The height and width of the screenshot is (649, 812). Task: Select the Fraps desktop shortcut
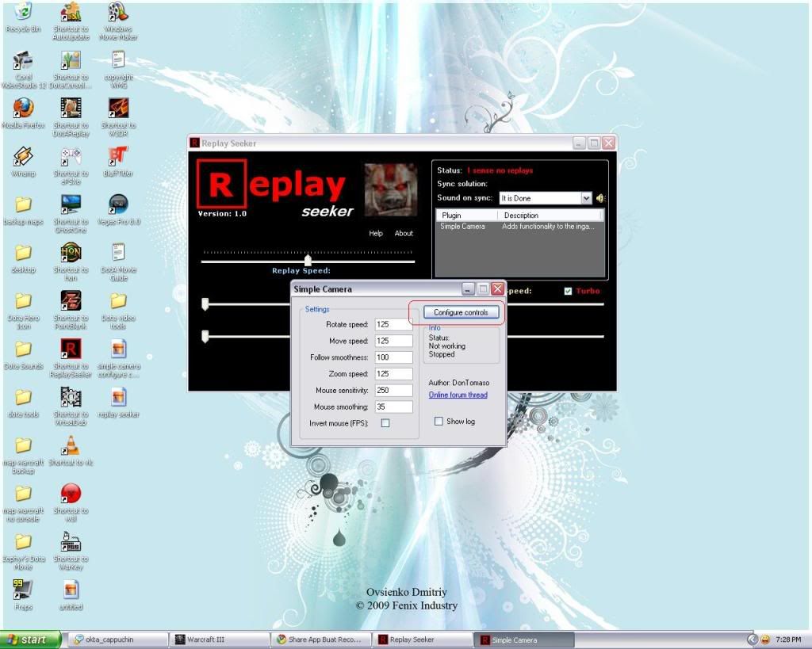23,595
